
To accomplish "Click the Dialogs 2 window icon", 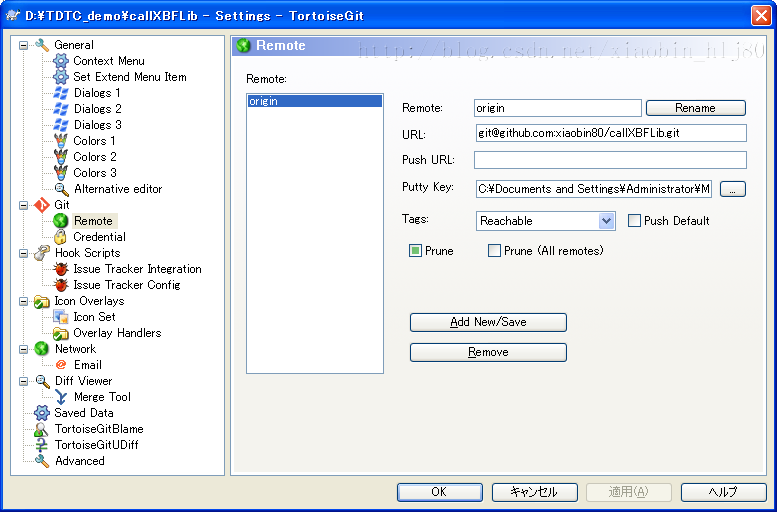I will click(x=60, y=109).
